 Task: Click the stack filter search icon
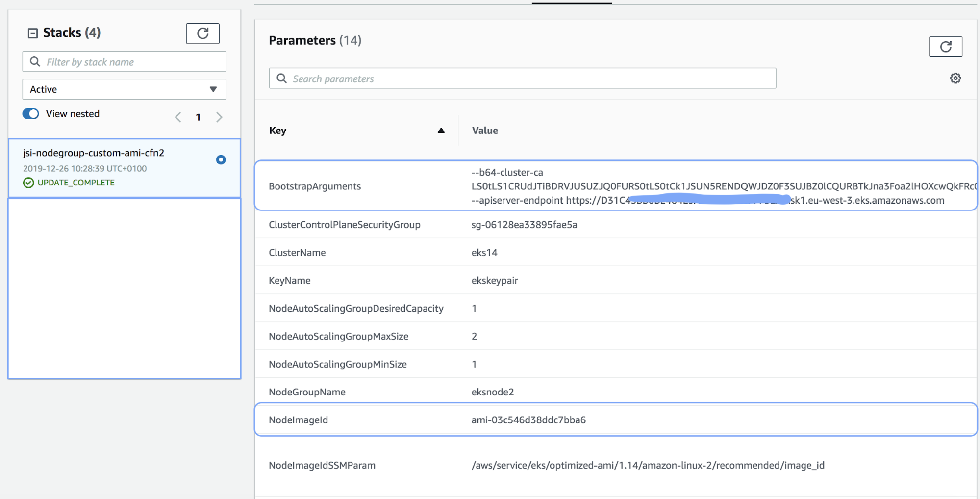click(35, 62)
